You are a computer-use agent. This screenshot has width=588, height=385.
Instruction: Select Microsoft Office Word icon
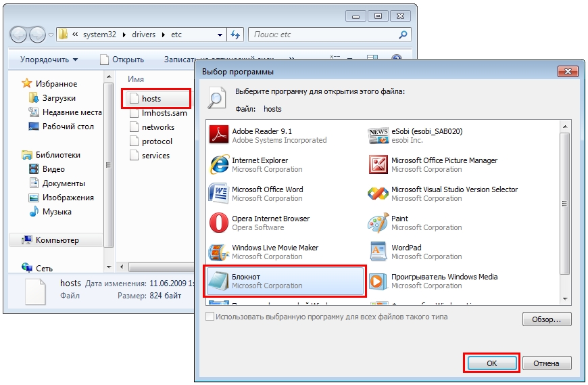[218, 194]
